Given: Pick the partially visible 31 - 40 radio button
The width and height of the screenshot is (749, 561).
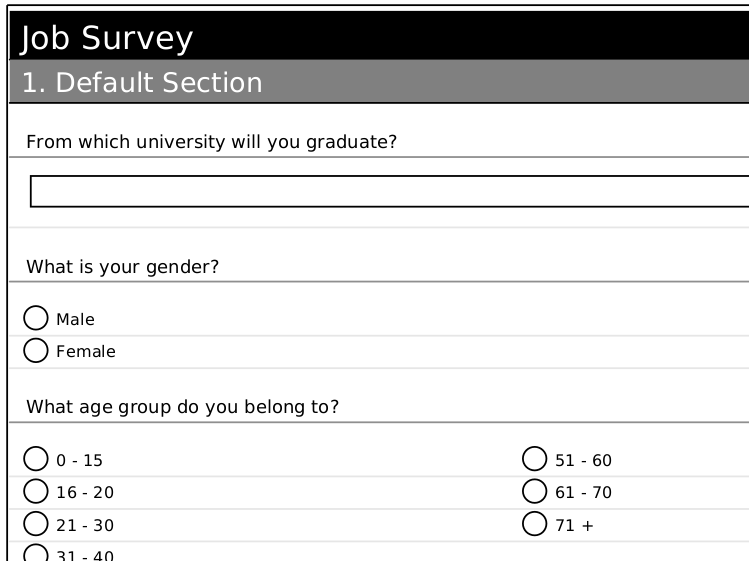Looking at the screenshot, I should pyautogui.click(x=36, y=553).
